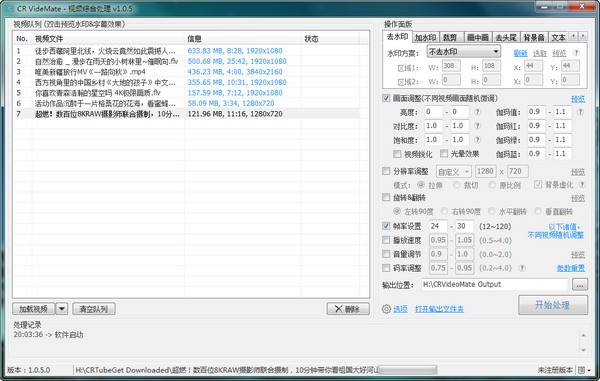Open help icon beside 背景虚化
600x381 pixels.
[582, 184]
